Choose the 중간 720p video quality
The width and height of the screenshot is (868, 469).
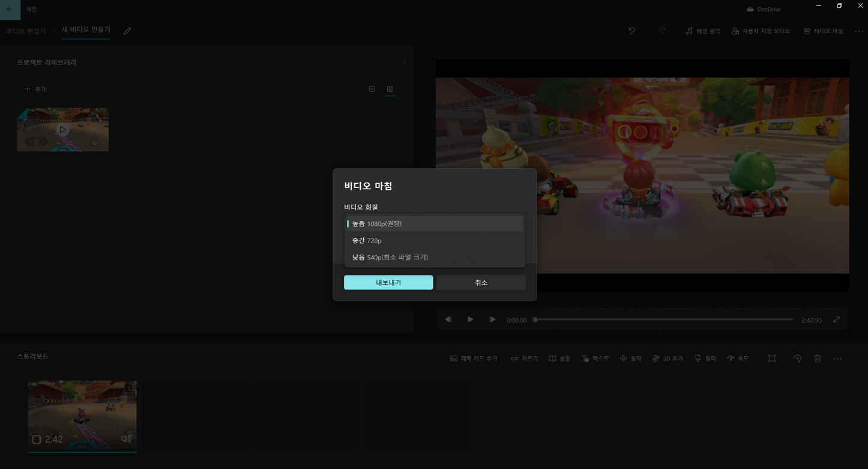435,240
